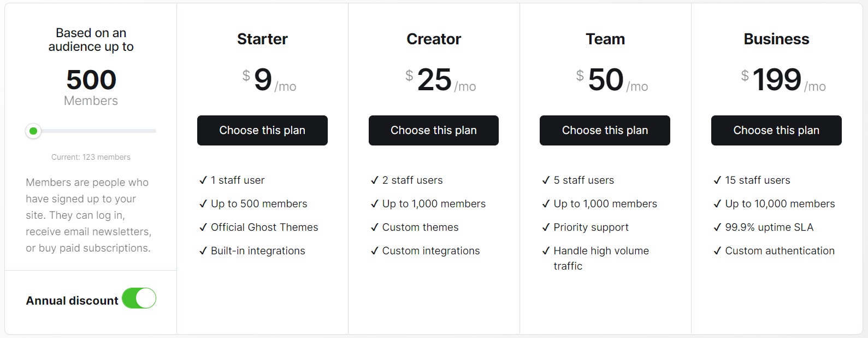Choose the Creator plan button
Screen dimensions: 868x338
pos(433,130)
